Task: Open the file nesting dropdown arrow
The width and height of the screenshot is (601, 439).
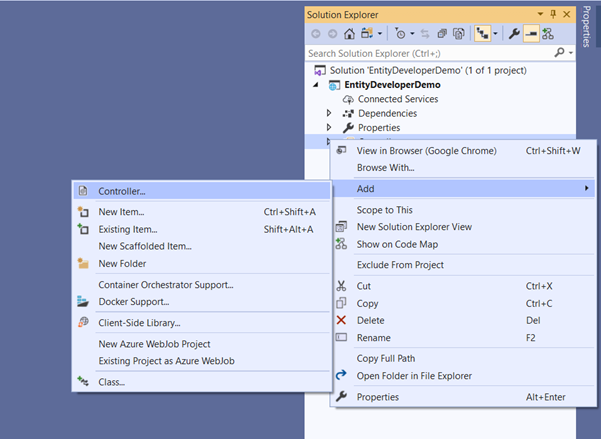Action: point(495,34)
